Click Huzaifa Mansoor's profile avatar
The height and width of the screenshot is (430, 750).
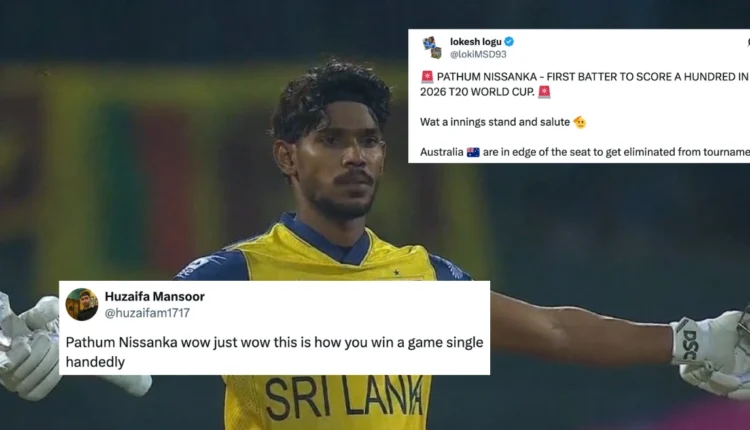(x=82, y=304)
